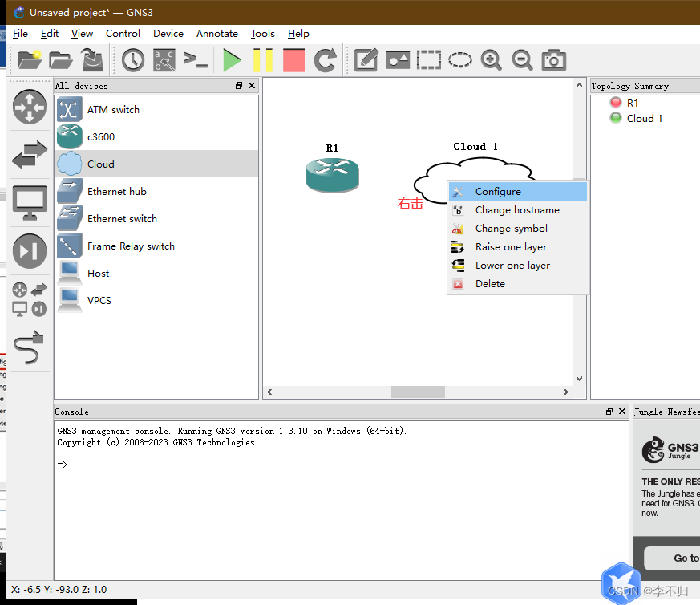The width and height of the screenshot is (700, 605).
Task: Browse all devices sidebar icon
Action: tap(30, 299)
